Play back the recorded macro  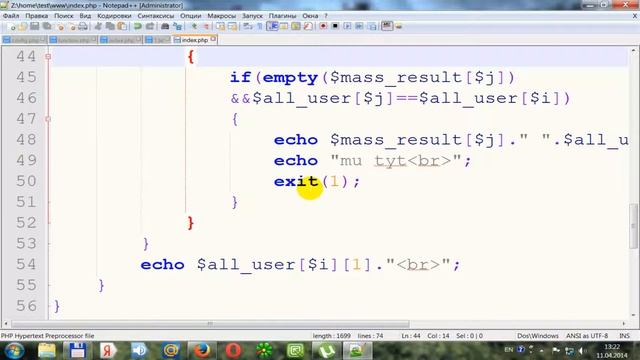347,27
